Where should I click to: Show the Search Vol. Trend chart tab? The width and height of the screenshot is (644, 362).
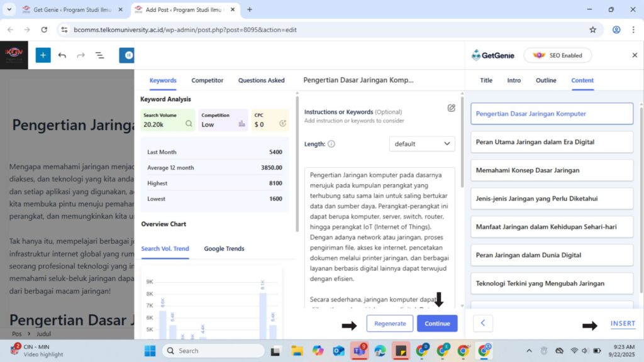165,249
